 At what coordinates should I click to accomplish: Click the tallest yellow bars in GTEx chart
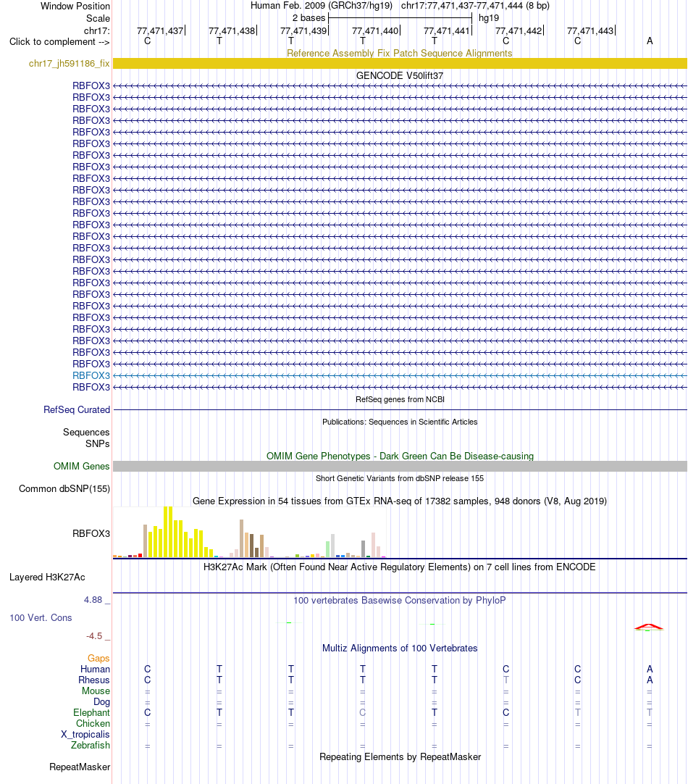tap(168, 532)
